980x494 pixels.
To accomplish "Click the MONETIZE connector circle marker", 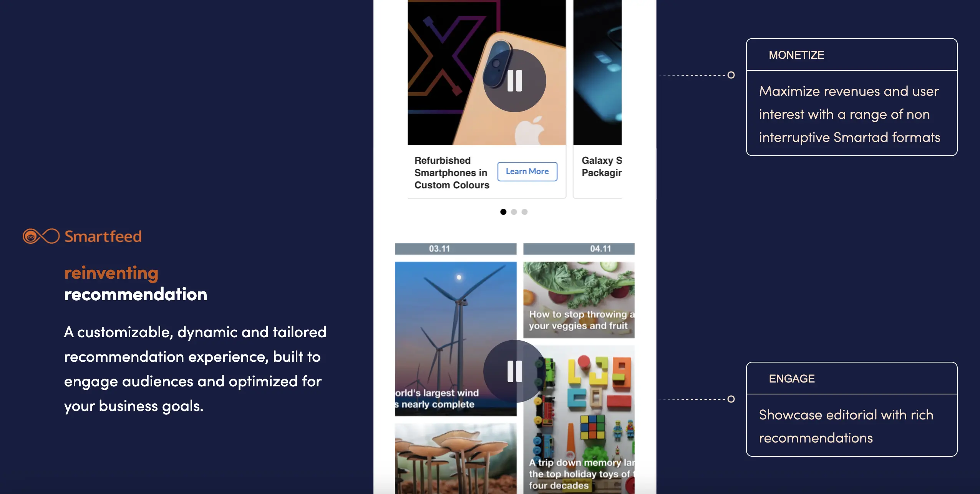I will (731, 75).
